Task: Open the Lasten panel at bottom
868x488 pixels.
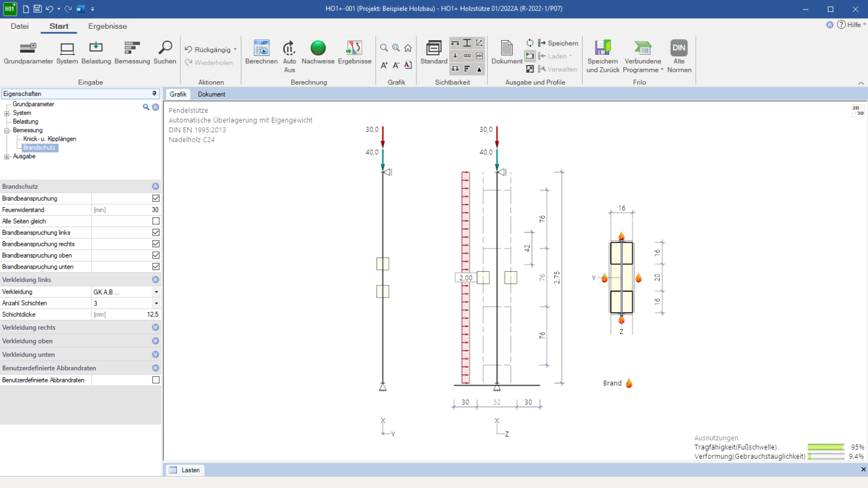Action: (x=185, y=470)
